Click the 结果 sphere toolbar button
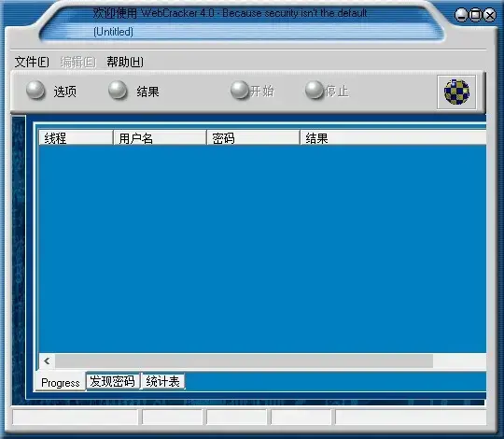Viewport: 504px width, 439px height. pos(118,90)
